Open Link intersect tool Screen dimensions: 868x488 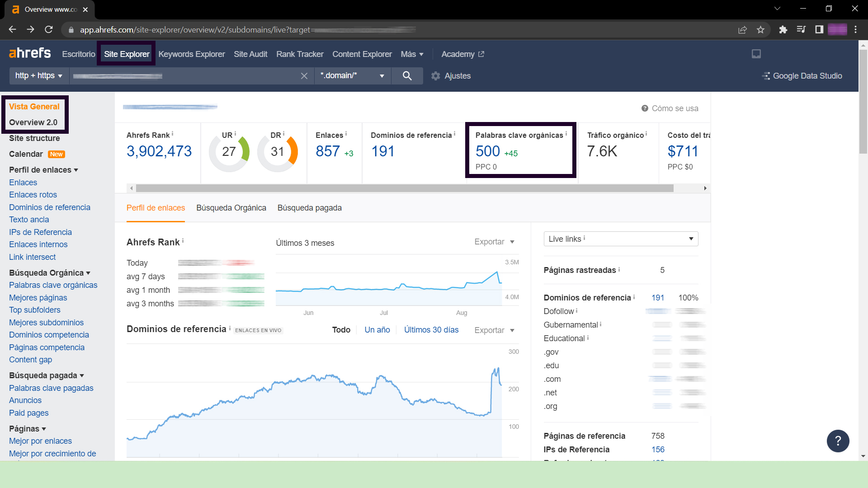click(33, 257)
